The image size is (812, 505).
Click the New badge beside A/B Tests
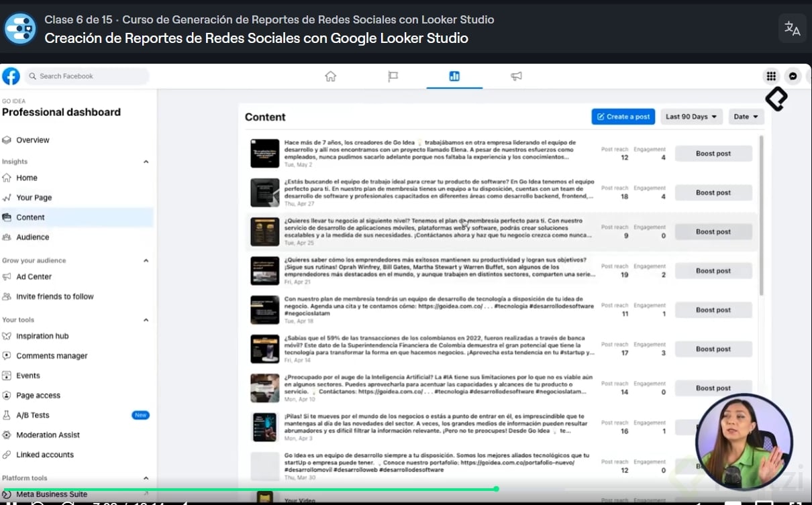[x=140, y=415]
